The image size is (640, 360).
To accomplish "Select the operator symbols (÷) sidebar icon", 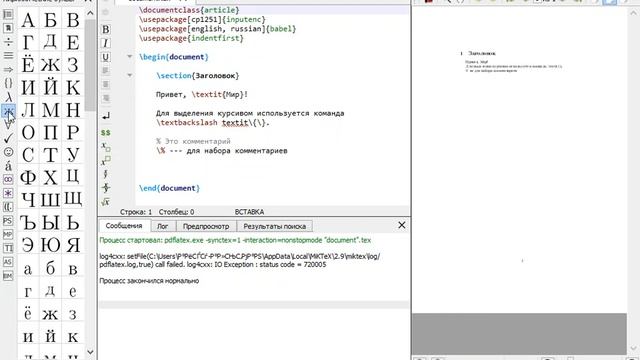I will click(x=8, y=42).
